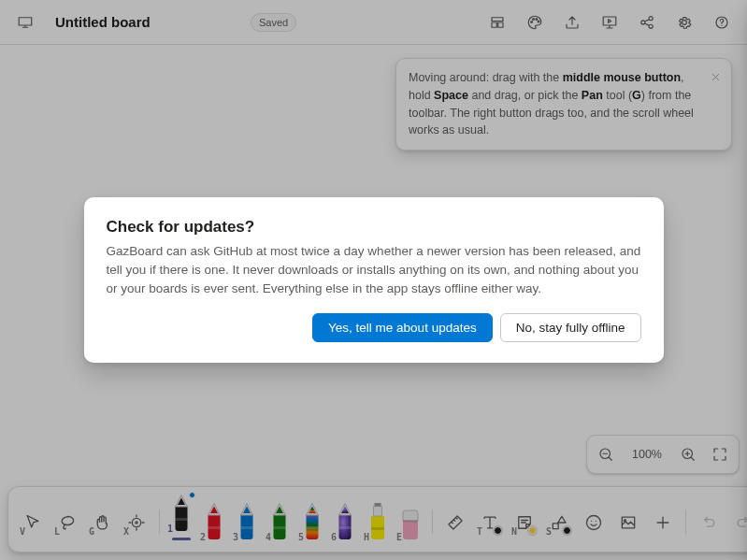Select the sticky Note tool (N)

(524, 524)
